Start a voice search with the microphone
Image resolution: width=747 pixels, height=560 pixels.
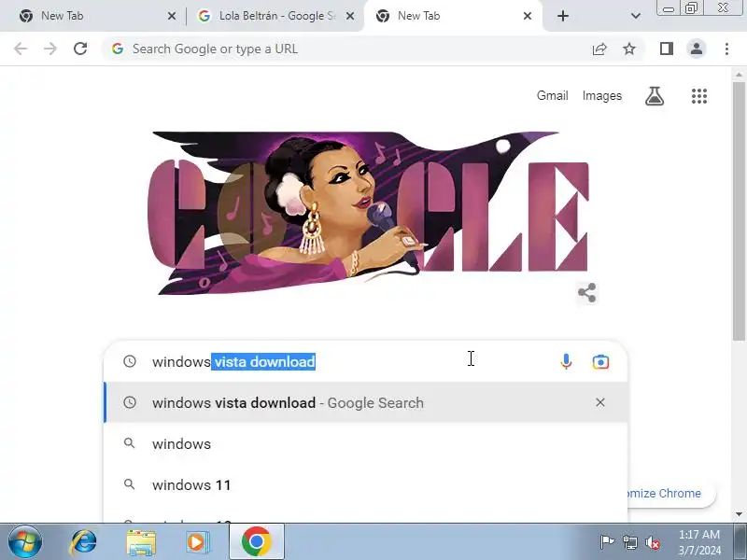(x=566, y=361)
